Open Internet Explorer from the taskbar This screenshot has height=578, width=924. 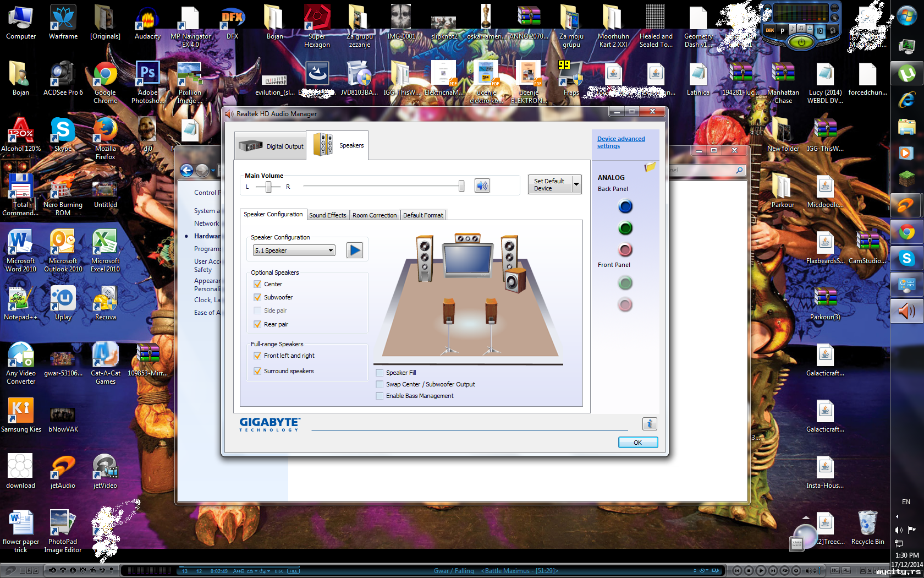click(907, 100)
